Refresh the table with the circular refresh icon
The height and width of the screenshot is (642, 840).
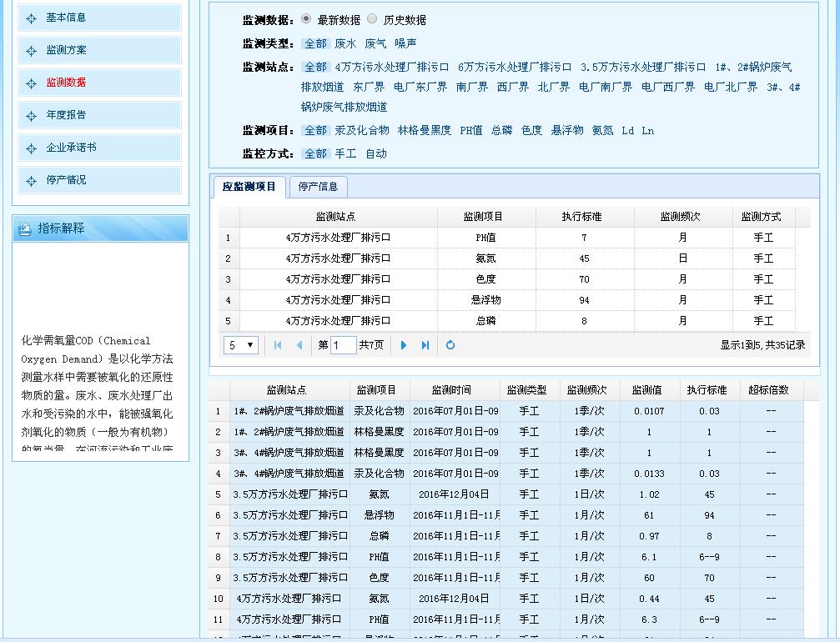click(x=450, y=344)
